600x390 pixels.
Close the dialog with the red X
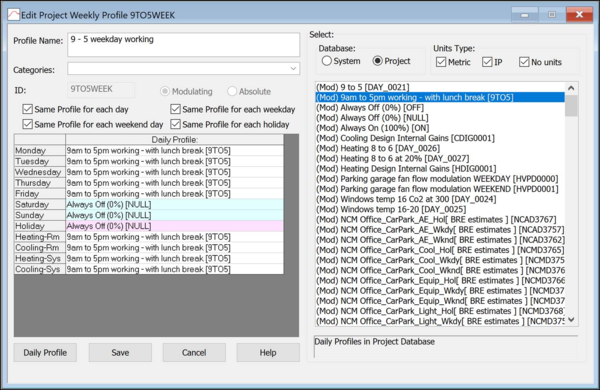pos(579,15)
